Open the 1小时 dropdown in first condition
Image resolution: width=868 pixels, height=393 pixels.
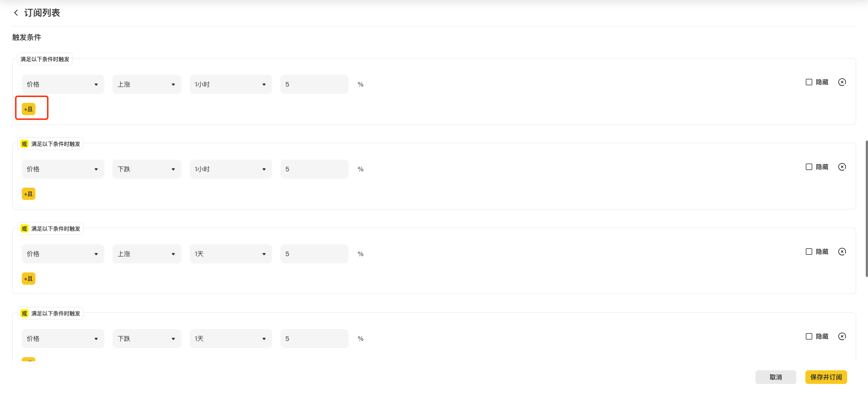click(230, 84)
